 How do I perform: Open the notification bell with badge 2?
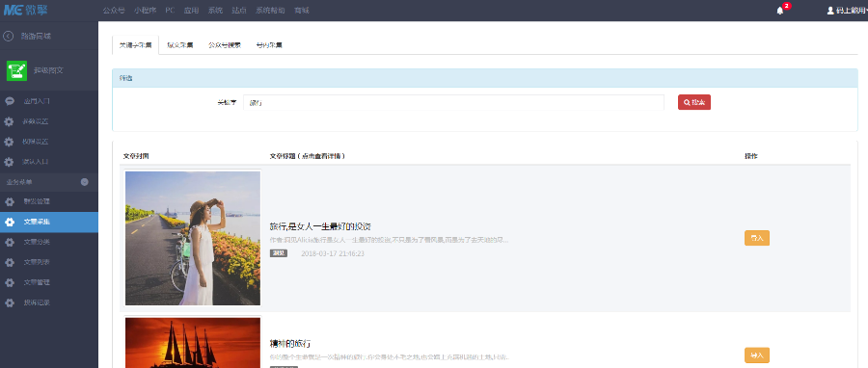[781, 10]
